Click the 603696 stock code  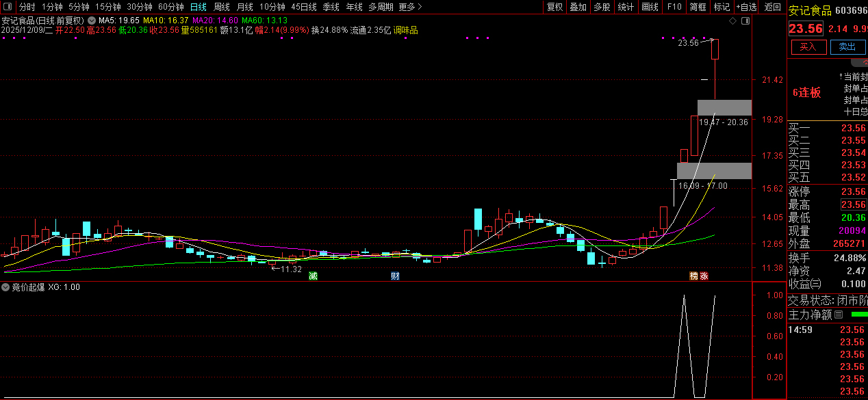pyautogui.click(x=852, y=10)
